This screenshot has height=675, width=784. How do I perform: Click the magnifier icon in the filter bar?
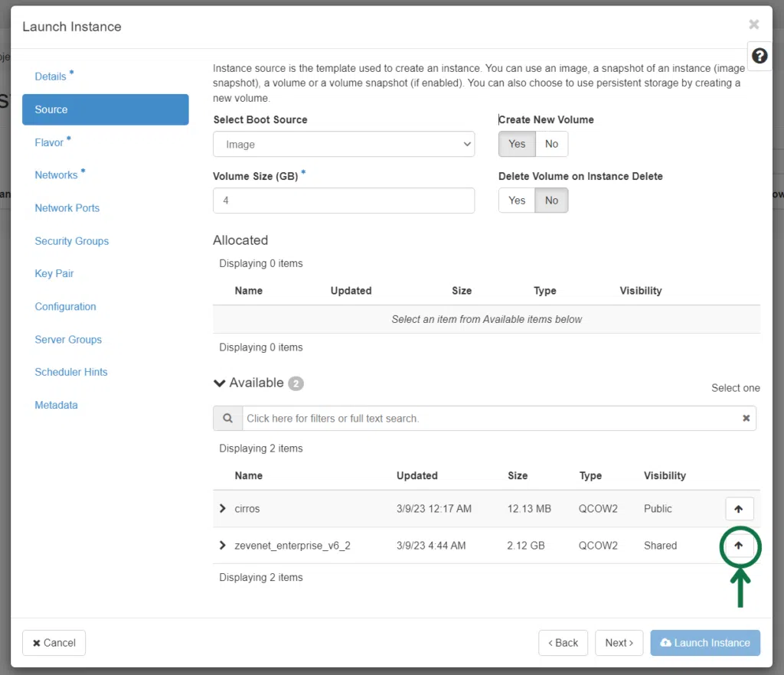point(227,418)
